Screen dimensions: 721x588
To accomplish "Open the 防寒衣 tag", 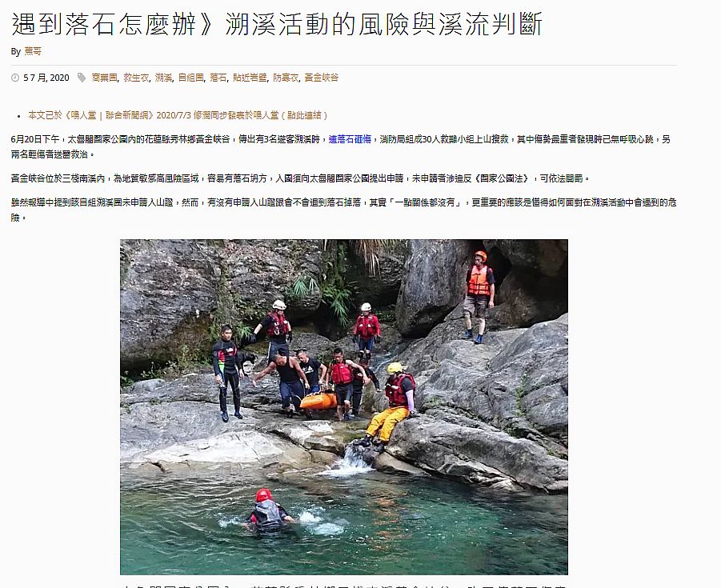I will (x=286, y=78).
